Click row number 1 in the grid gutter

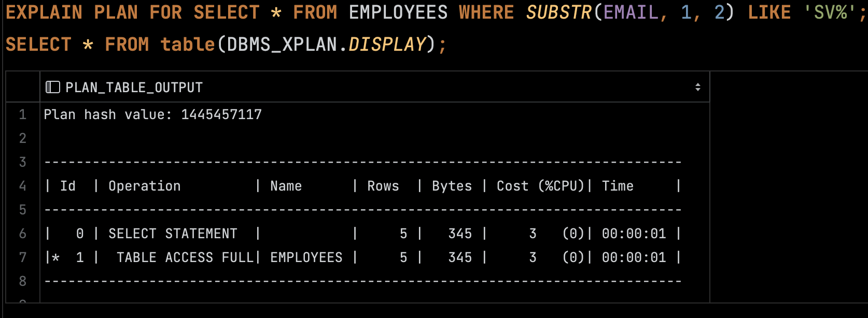click(x=23, y=114)
